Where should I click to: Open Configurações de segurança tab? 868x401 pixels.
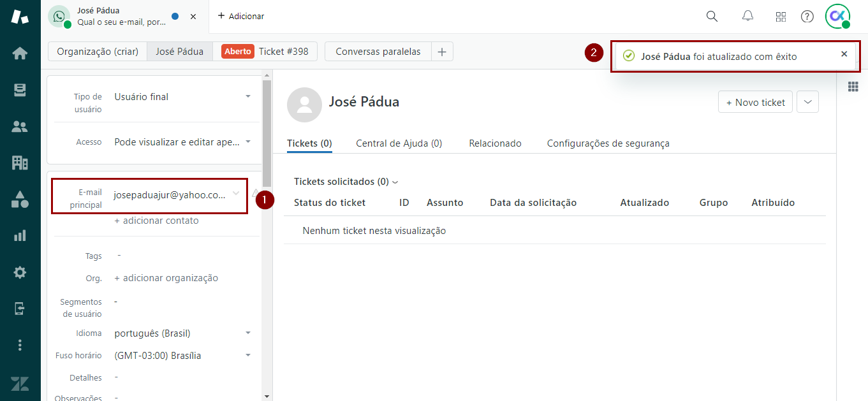(608, 143)
